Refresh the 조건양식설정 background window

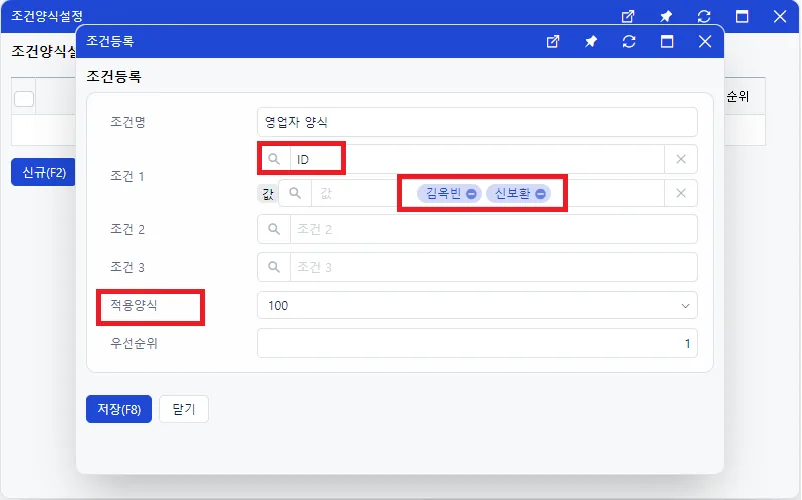coord(704,16)
